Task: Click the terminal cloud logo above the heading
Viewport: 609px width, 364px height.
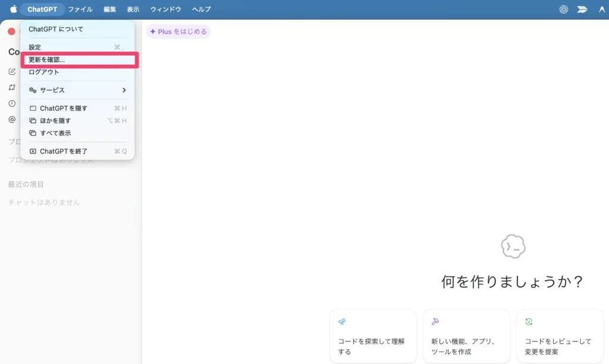Action: [513, 246]
